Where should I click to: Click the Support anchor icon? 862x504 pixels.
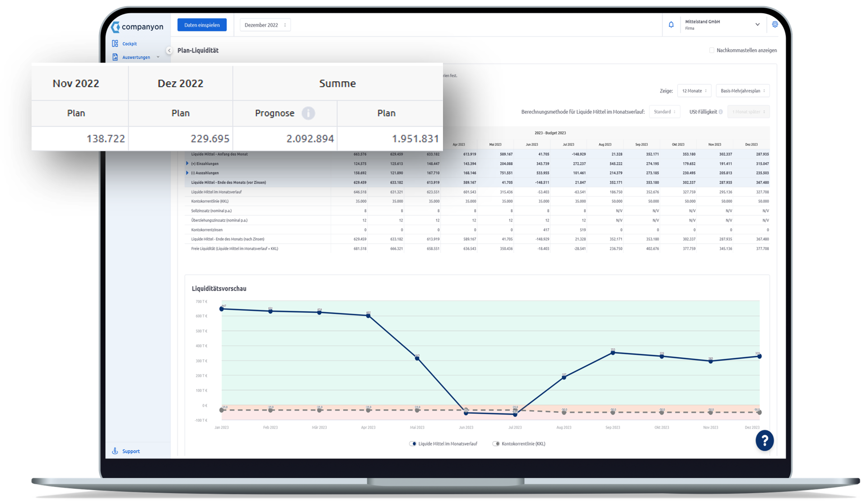[115, 451]
